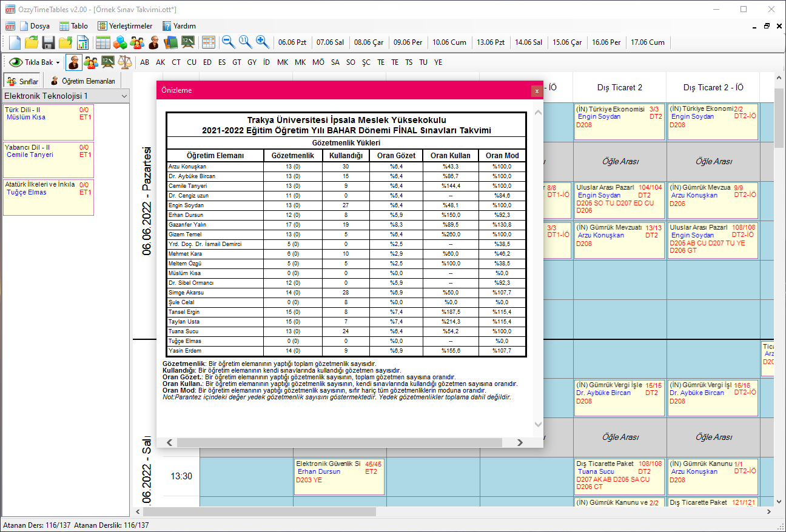Open an existing timetable with the folder icon
This screenshot has height=532, width=786.
[32, 42]
